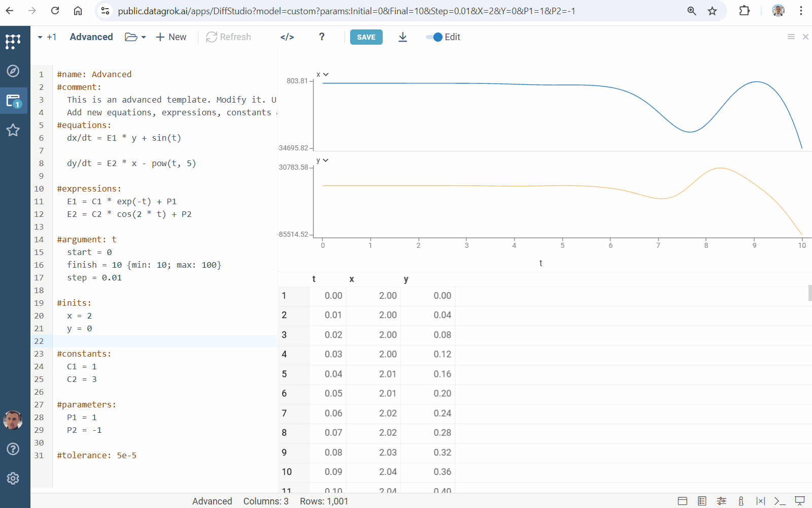The image size is (812, 508).
Task: Open a model using the folder icon
Action: (130, 37)
